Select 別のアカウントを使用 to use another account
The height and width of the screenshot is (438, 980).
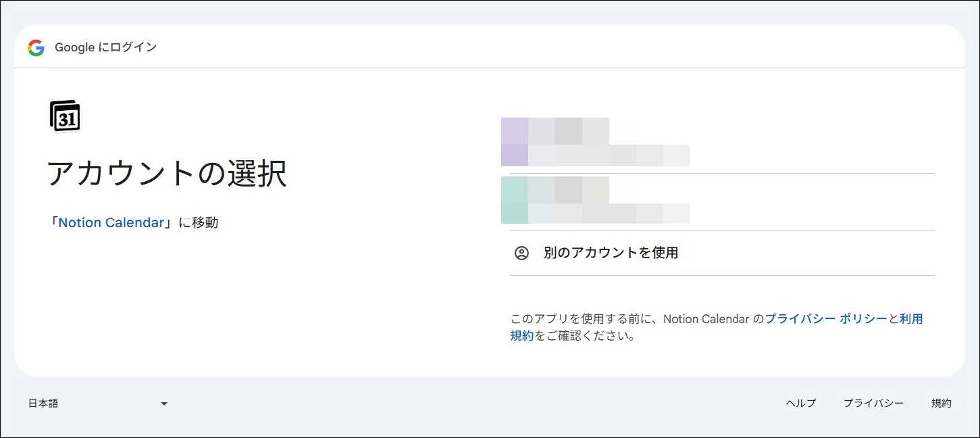pyautogui.click(x=722, y=253)
